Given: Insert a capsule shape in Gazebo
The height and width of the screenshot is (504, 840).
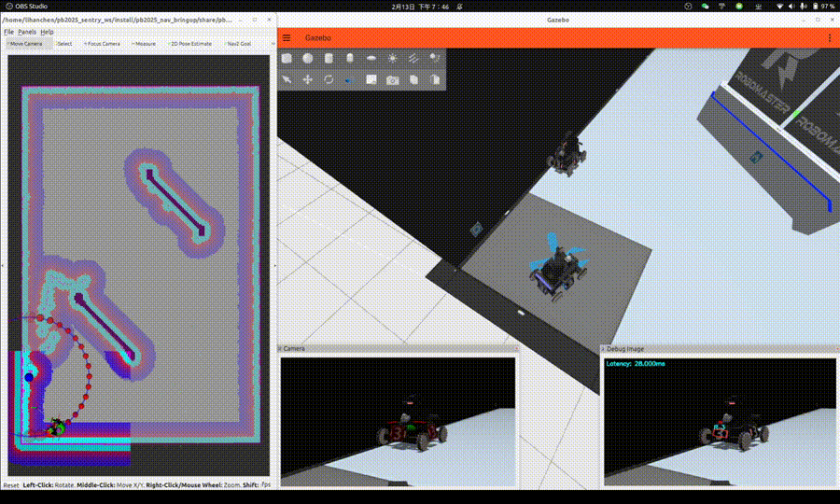Looking at the screenshot, I should [350, 58].
